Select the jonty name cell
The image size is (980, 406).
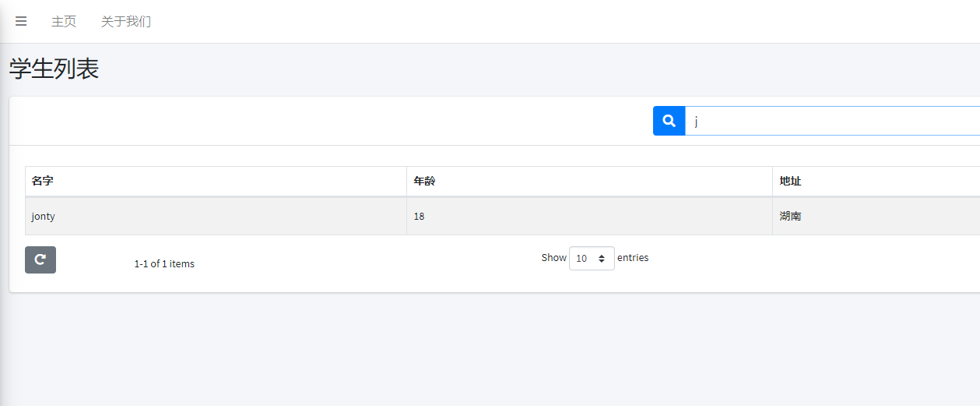(x=44, y=216)
